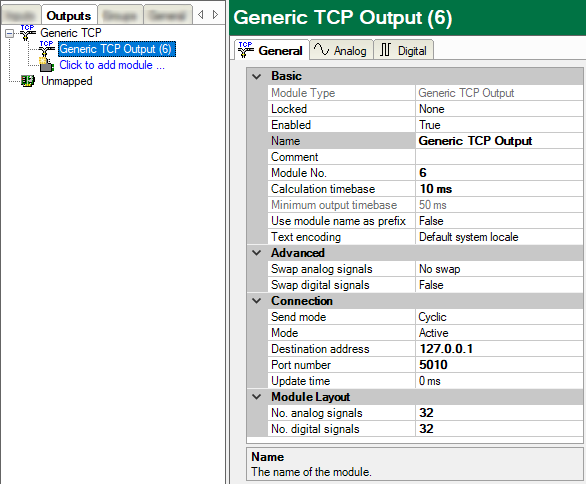
Task: Click the Generic TCP Output (6) module icon
Action: [x=47, y=49]
